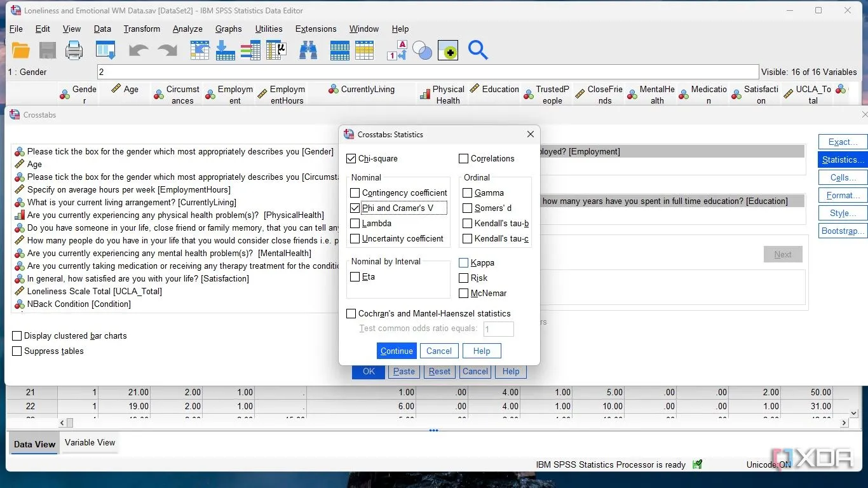The height and width of the screenshot is (488, 868).
Task: Open the Extensions menu
Action: click(316, 29)
